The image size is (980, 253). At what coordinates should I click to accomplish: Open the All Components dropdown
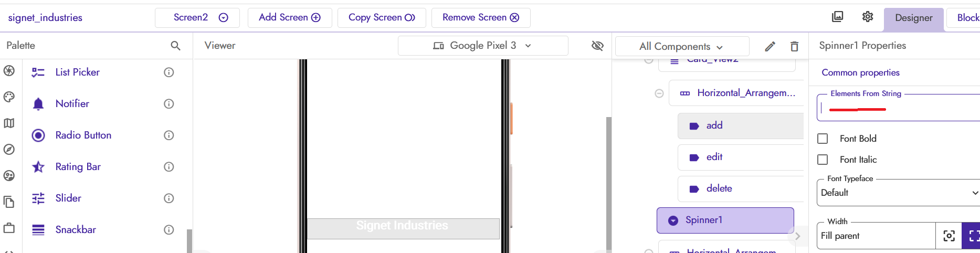point(681,47)
